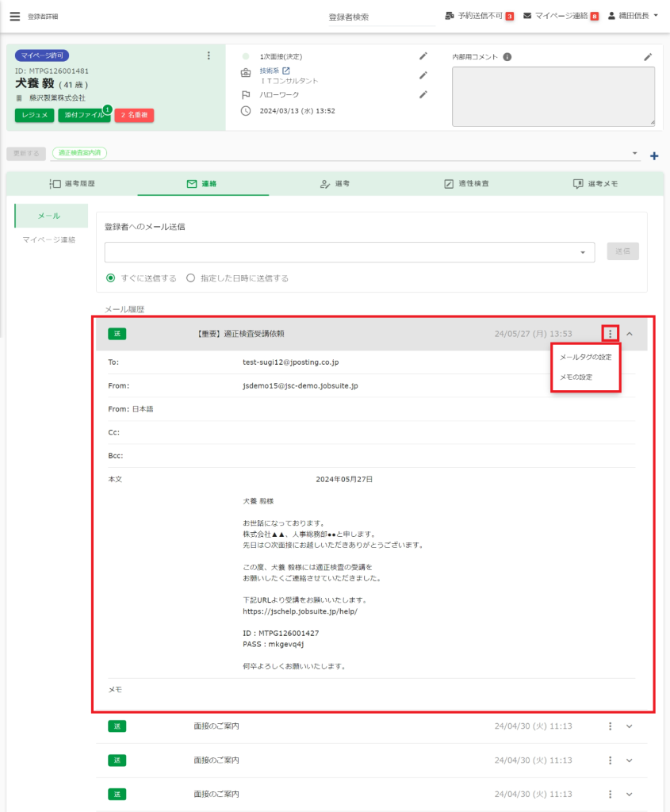Click the info icon beside 内部用コメント
This screenshot has width=670, height=812.
pos(507,57)
